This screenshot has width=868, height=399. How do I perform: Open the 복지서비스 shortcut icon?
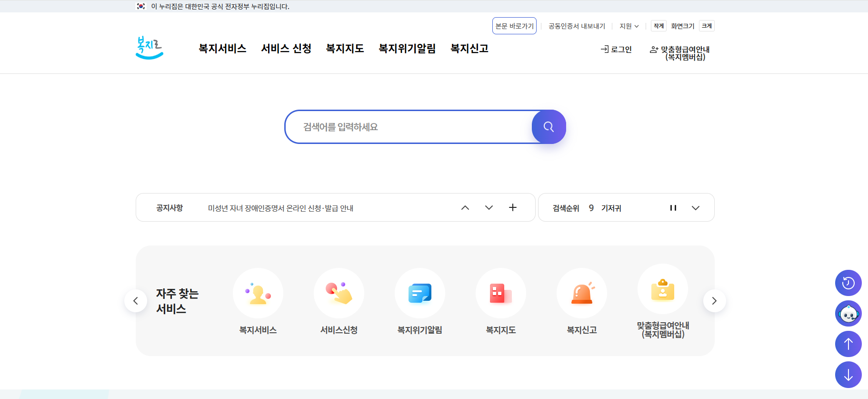tap(258, 293)
